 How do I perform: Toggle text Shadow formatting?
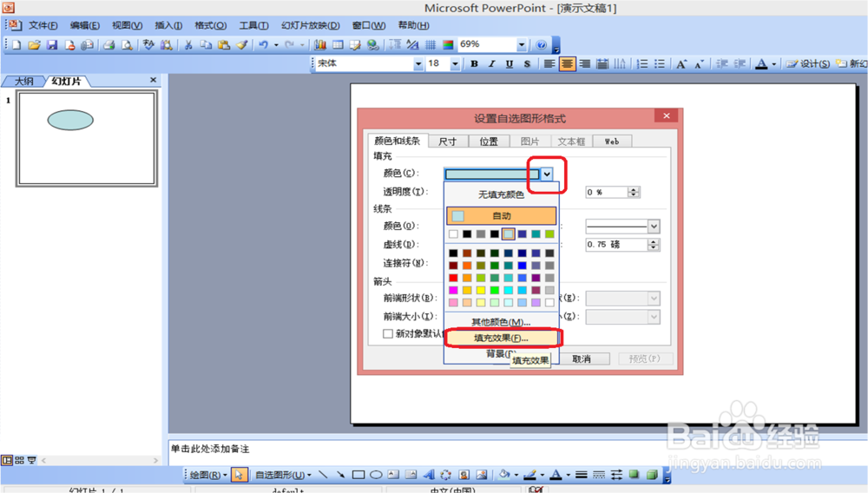(x=527, y=64)
